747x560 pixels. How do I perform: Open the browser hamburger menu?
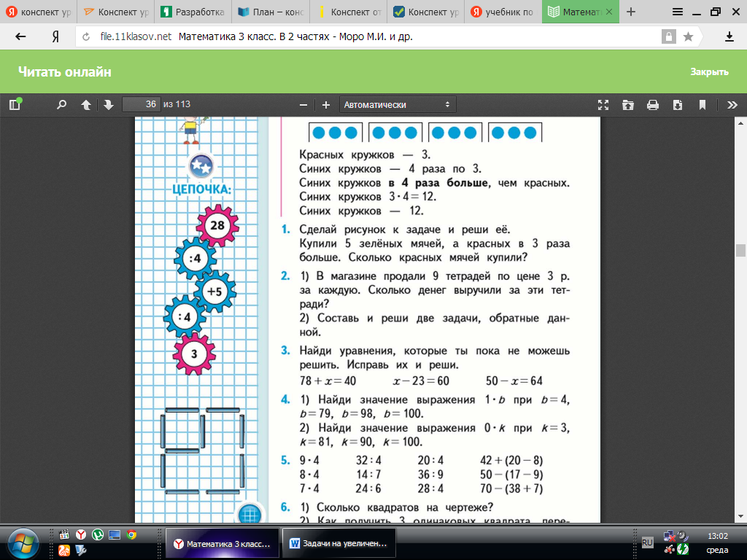tap(678, 12)
